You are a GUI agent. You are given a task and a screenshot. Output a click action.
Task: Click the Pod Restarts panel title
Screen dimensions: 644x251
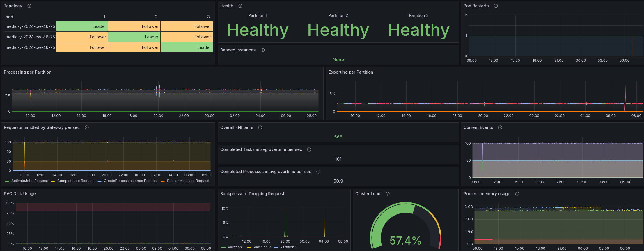coord(476,6)
